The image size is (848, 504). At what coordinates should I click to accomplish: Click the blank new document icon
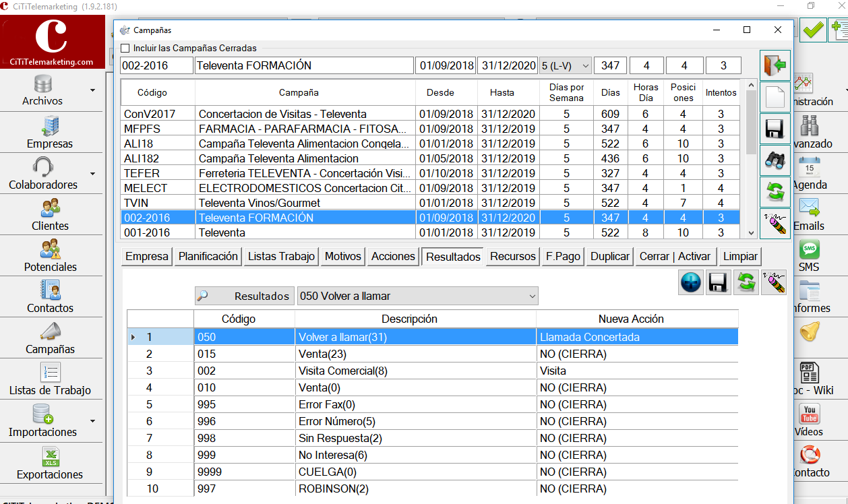[775, 97]
